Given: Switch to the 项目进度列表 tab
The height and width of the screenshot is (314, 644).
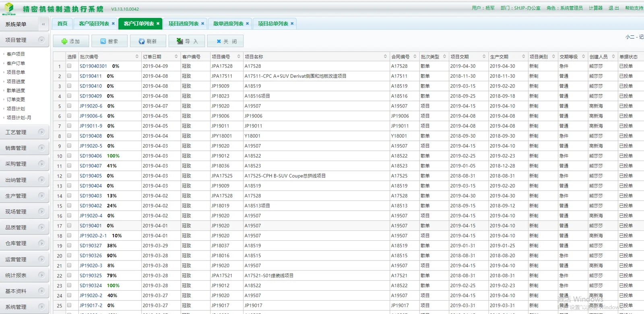Looking at the screenshot, I should (x=184, y=24).
